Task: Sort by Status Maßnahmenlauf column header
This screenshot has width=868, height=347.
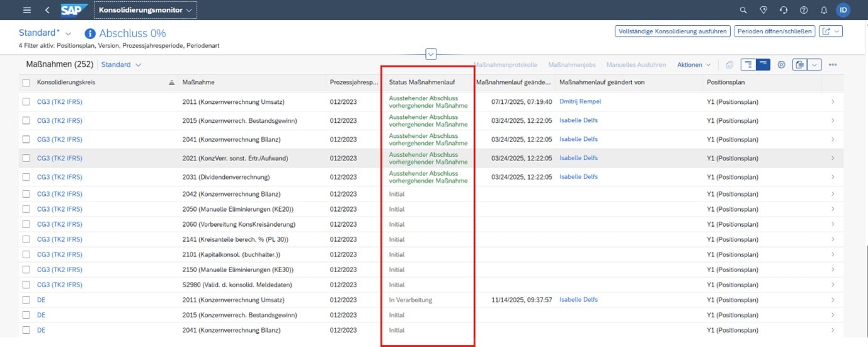Action: tap(421, 83)
